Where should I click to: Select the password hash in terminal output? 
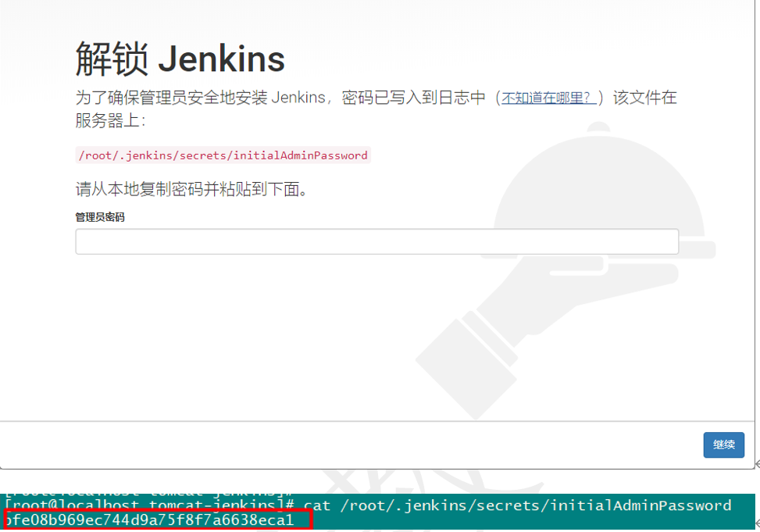tap(149, 520)
